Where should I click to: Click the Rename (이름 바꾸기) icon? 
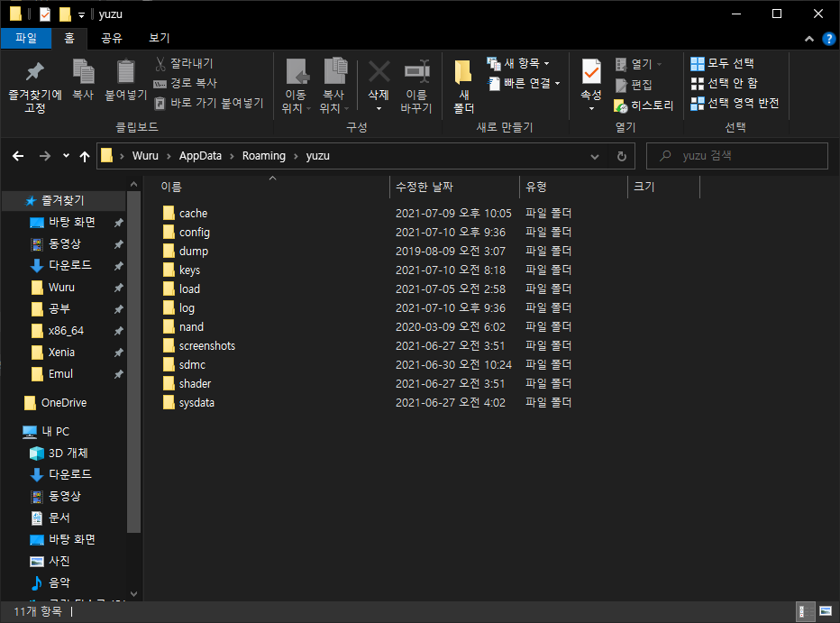pyautogui.click(x=416, y=72)
